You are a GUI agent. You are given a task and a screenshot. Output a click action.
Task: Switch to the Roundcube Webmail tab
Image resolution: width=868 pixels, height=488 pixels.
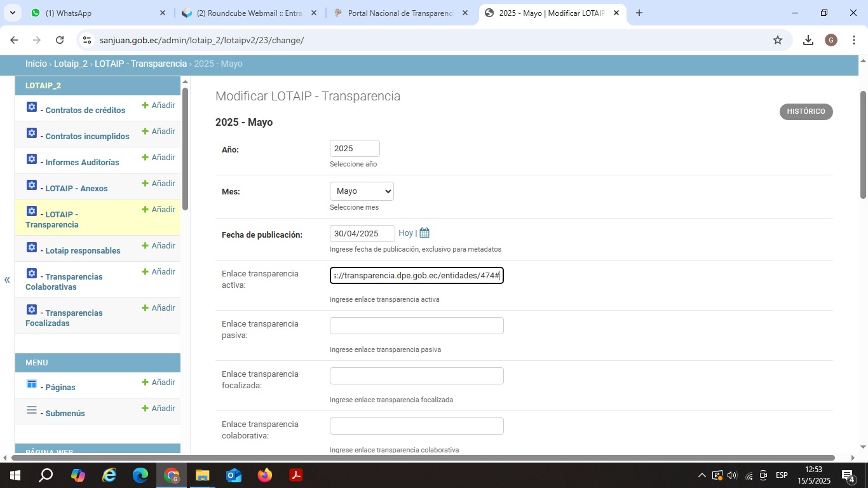tap(249, 13)
